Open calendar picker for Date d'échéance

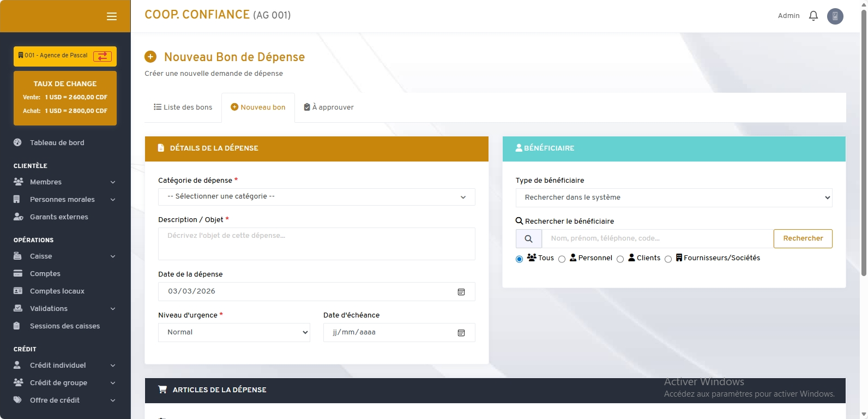click(461, 333)
